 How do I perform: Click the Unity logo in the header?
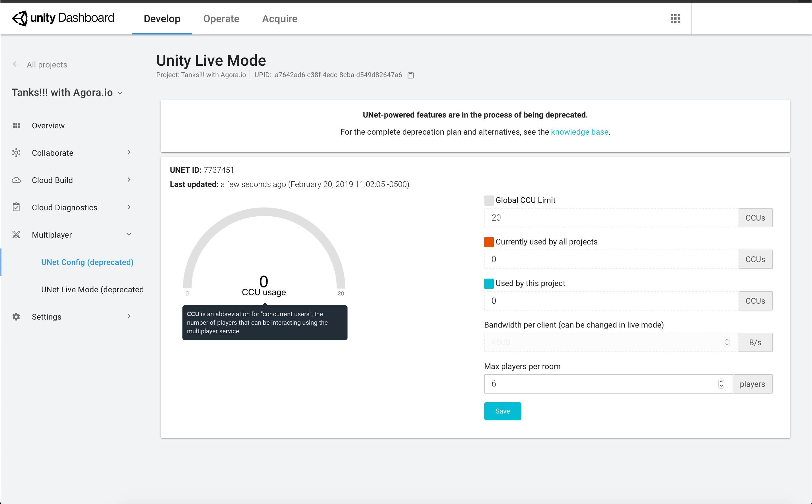20,18
